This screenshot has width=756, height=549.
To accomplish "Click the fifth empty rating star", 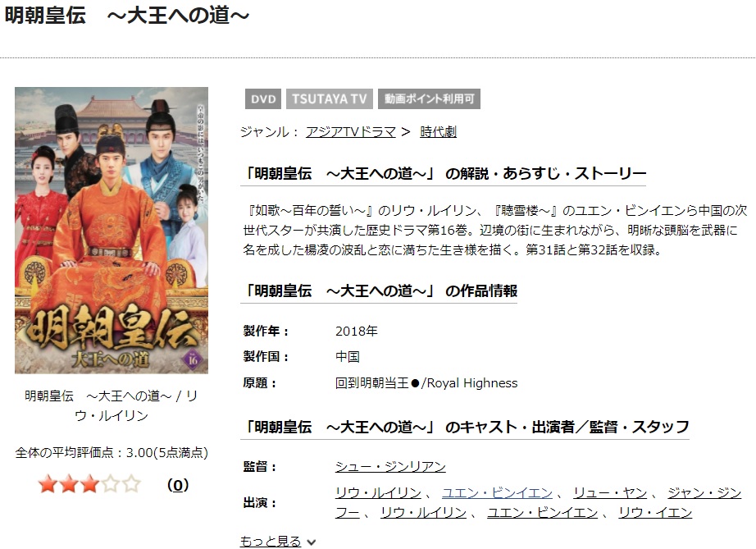I will click(x=131, y=484).
